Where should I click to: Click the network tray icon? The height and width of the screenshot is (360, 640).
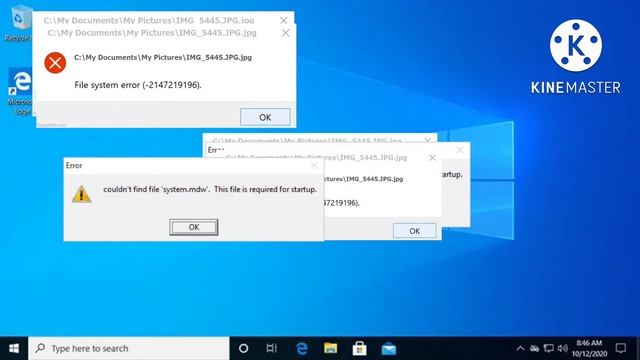(549, 348)
